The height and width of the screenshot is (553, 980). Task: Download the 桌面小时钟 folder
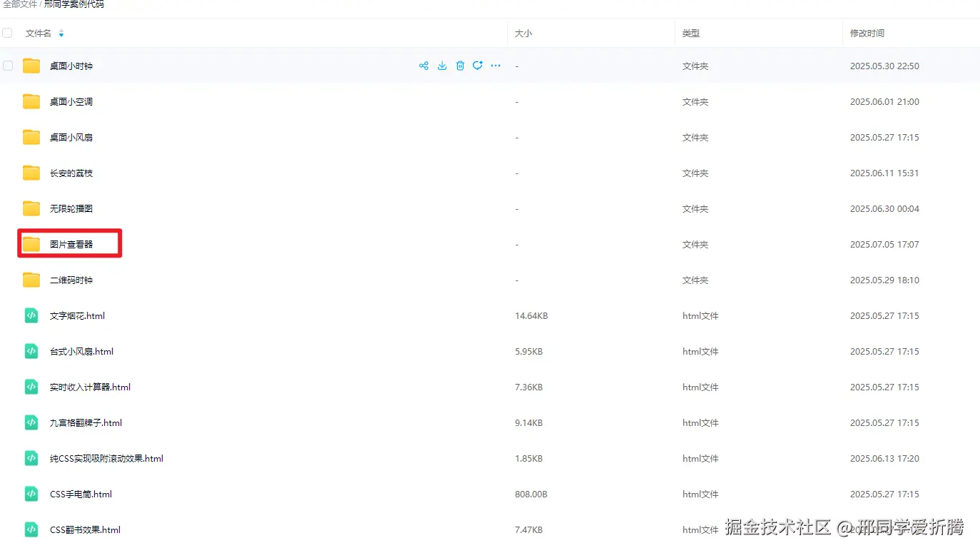click(441, 66)
